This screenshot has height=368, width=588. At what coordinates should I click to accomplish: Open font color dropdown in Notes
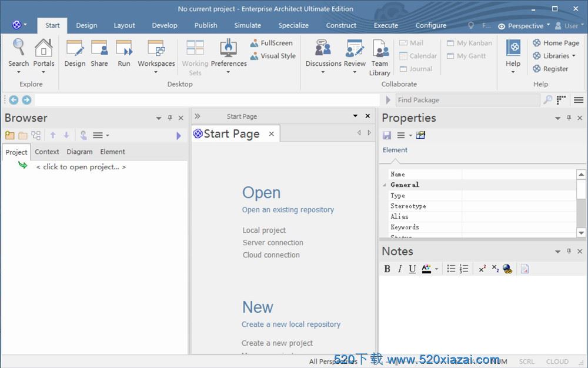coord(436,269)
